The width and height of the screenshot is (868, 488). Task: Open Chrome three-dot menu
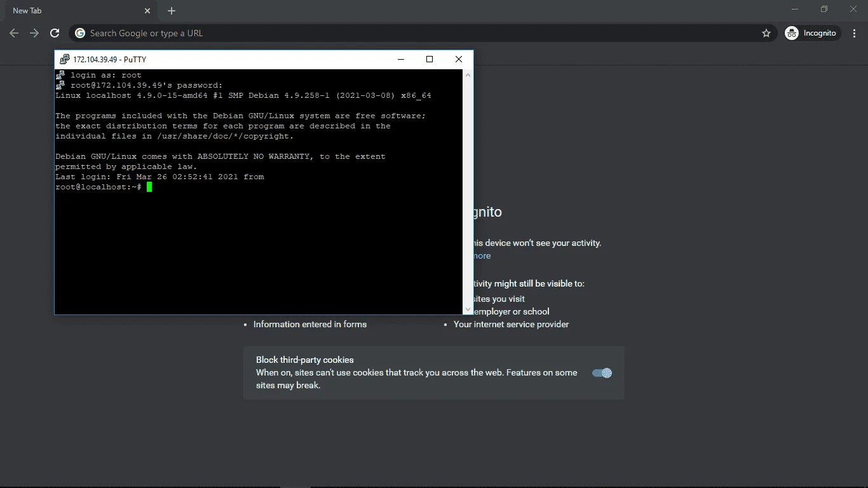854,33
